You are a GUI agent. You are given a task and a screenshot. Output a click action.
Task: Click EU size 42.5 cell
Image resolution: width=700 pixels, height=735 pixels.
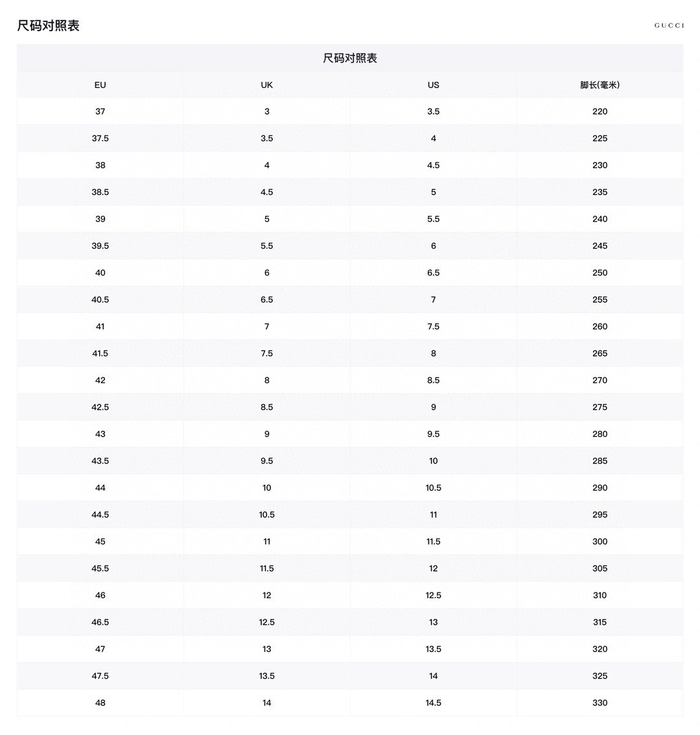pos(100,407)
